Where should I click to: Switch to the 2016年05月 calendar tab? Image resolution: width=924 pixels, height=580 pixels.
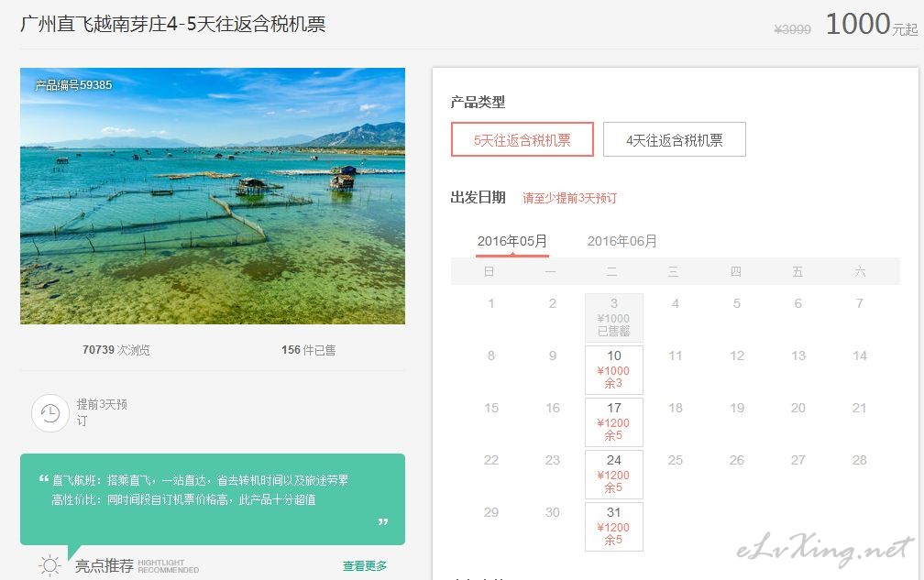click(512, 241)
